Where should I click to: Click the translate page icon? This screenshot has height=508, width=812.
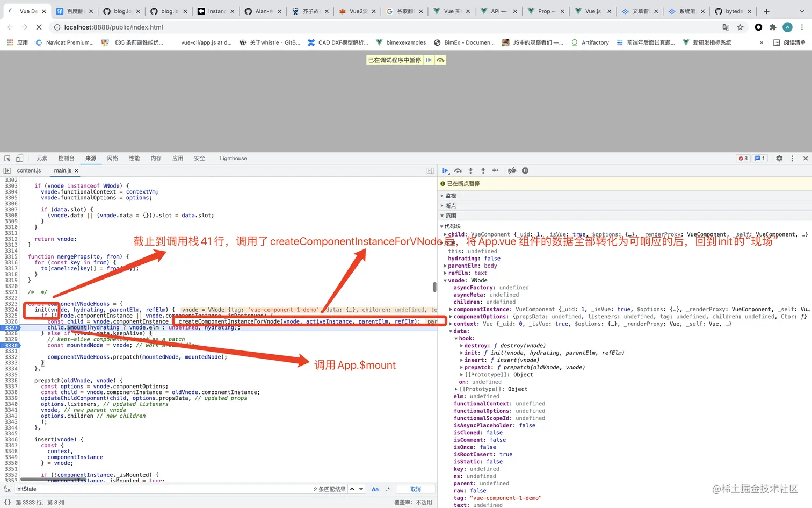(x=726, y=27)
